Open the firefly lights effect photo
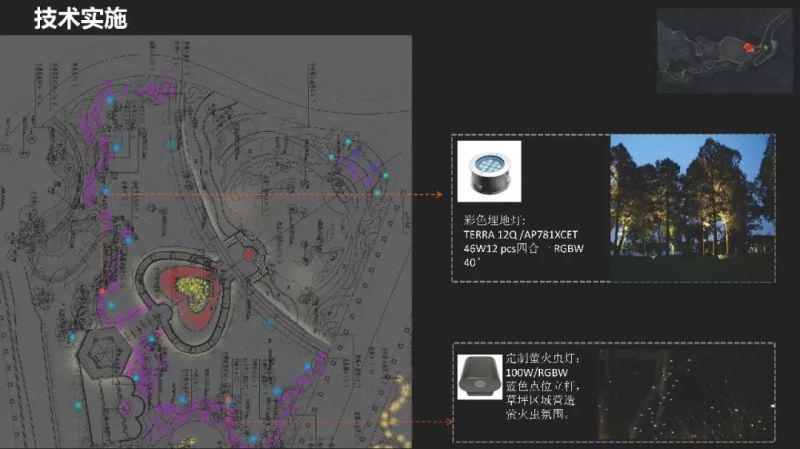Screen dimensions: 800x449 coord(691,392)
